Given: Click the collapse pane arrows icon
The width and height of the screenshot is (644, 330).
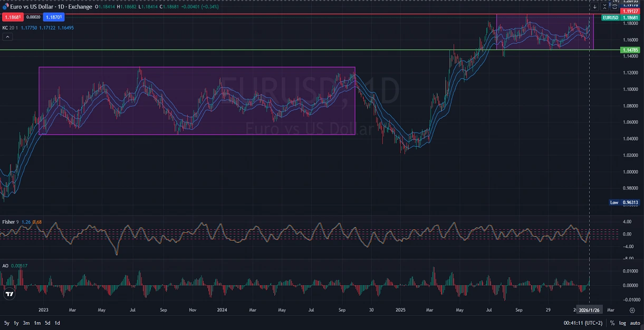Looking at the screenshot, I should coord(604,7).
